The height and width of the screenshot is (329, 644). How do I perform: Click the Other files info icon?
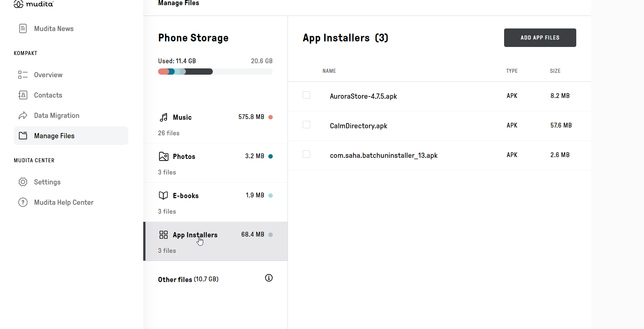pyautogui.click(x=269, y=278)
